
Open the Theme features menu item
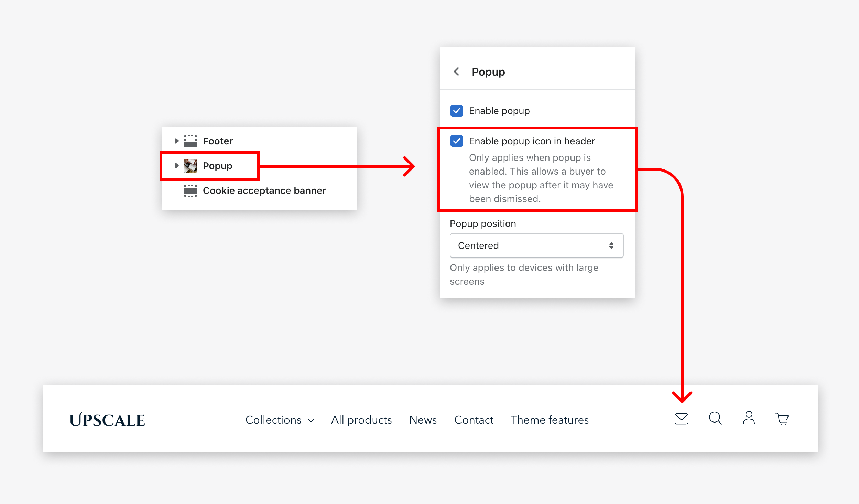(x=550, y=420)
